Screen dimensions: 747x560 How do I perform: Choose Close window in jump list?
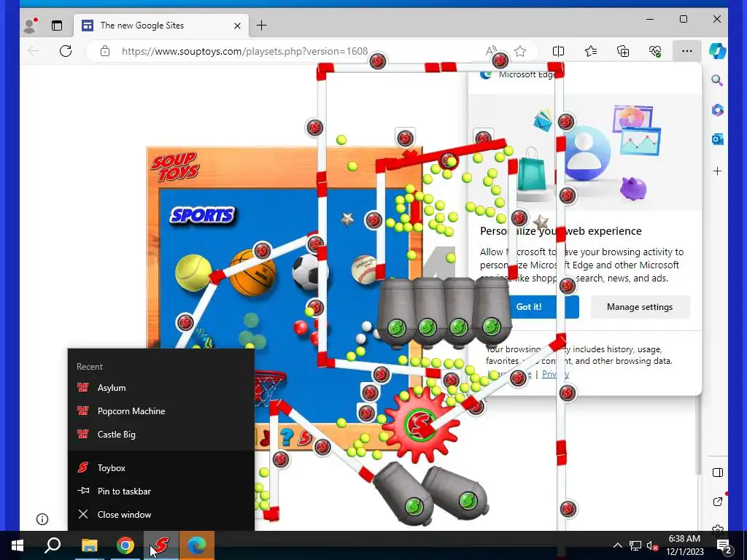click(x=161, y=514)
